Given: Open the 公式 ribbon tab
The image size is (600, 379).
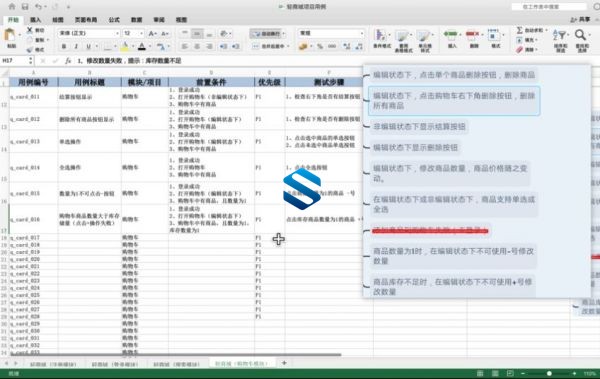Looking at the screenshot, I should (114, 20).
